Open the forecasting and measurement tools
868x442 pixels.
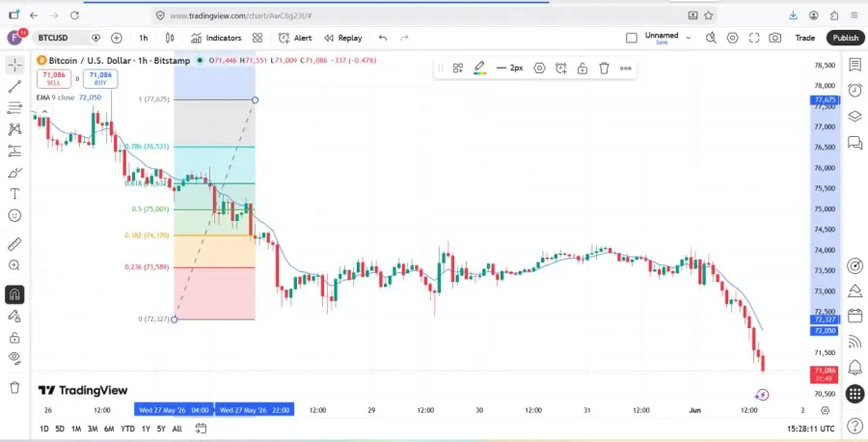pyautogui.click(x=14, y=151)
